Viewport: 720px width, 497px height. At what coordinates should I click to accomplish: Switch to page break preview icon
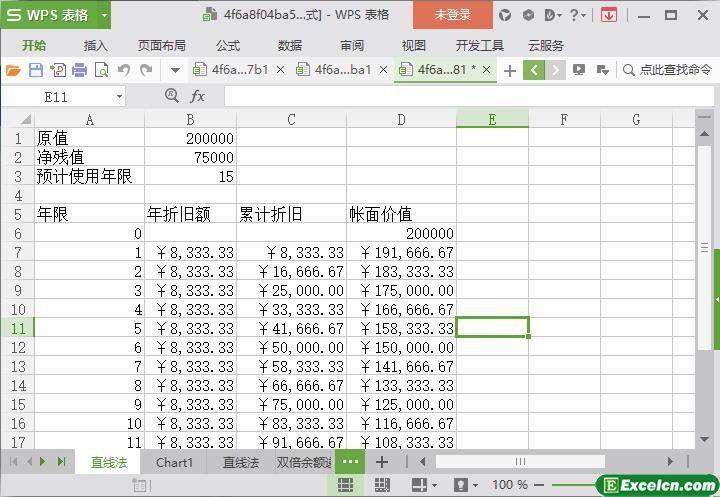coord(382,485)
